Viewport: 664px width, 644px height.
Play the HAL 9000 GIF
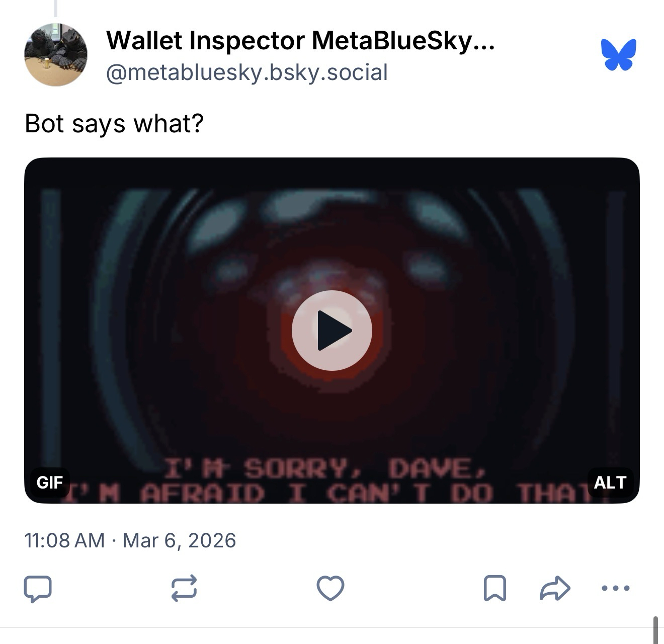coord(332,331)
